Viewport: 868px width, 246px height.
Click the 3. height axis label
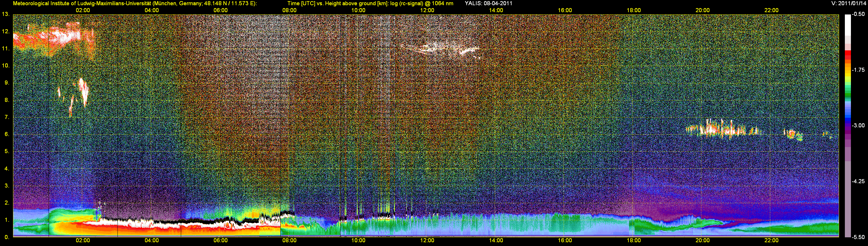7,186
